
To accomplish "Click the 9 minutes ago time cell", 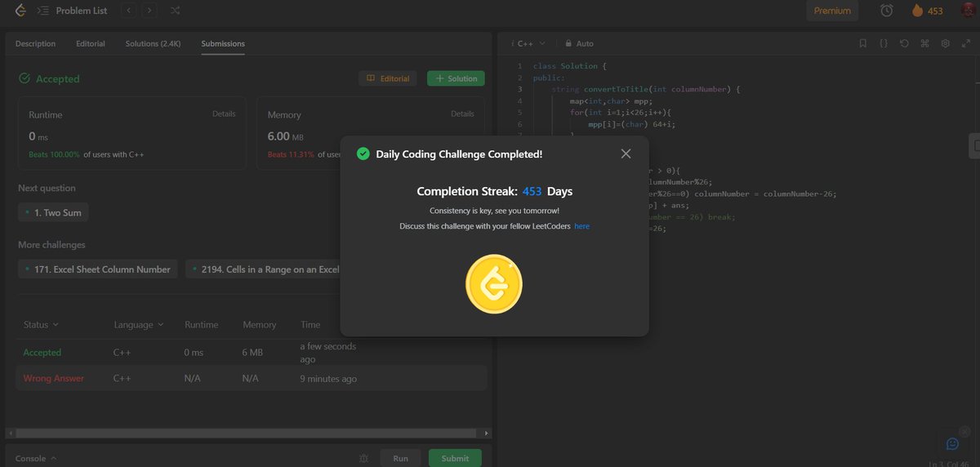I will 328,379.
